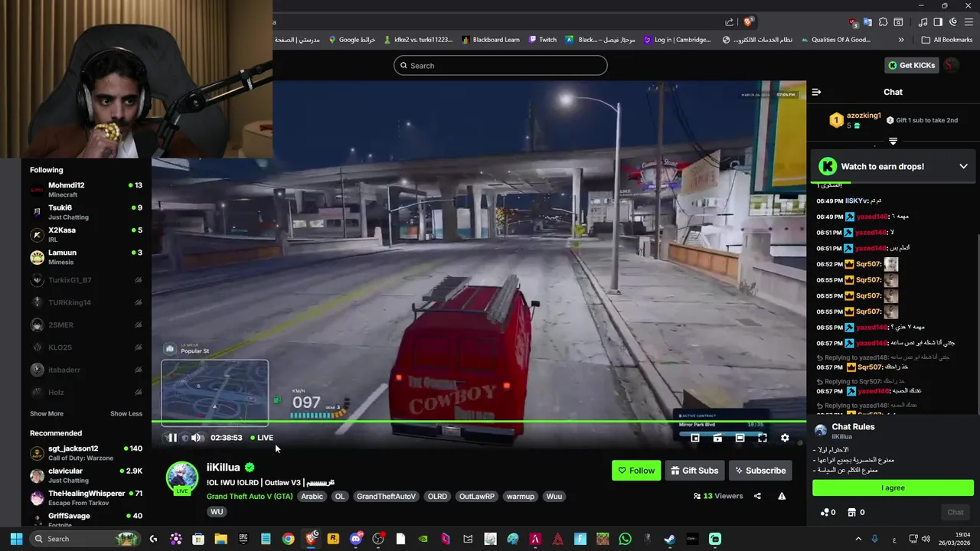The image size is (980, 551).
Task: Open the Brave main menu hamburger
Action: [969, 22]
